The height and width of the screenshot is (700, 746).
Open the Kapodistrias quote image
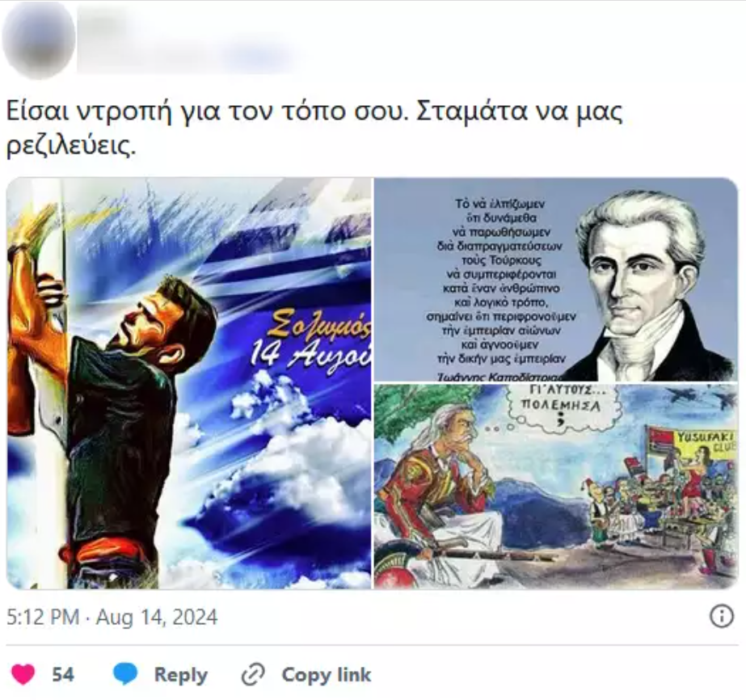556,280
